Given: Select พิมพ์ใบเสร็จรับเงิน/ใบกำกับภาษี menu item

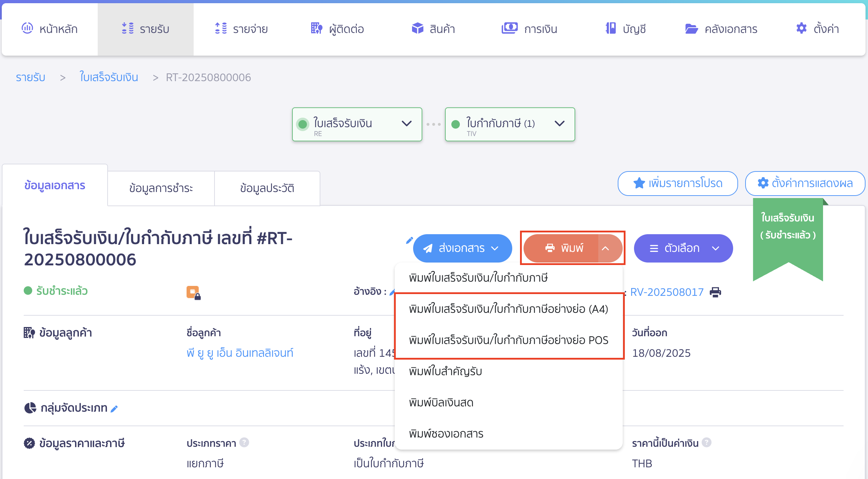Looking at the screenshot, I should click(x=509, y=277).
